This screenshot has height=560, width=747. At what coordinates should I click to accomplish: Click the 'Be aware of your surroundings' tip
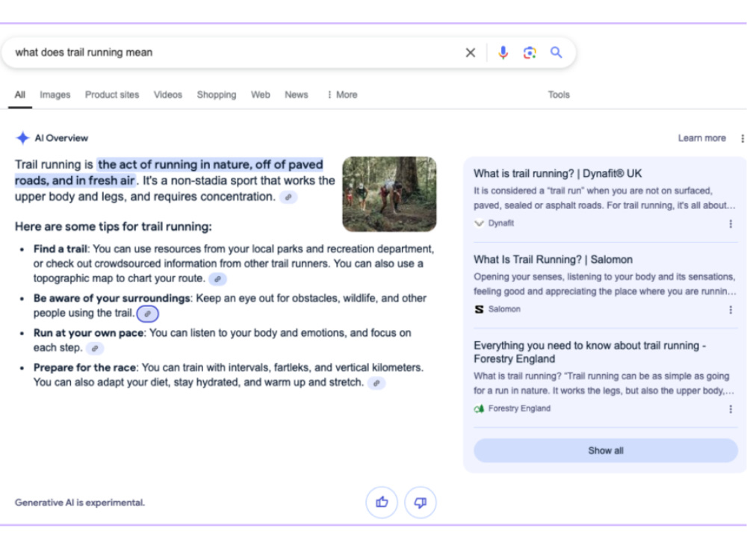pyautogui.click(x=229, y=305)
